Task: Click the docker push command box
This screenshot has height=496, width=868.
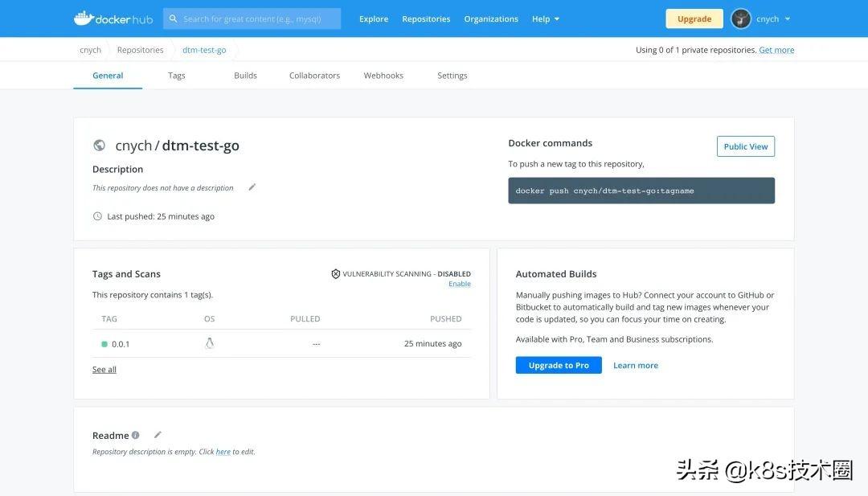Action: click(x=641, y=191)
